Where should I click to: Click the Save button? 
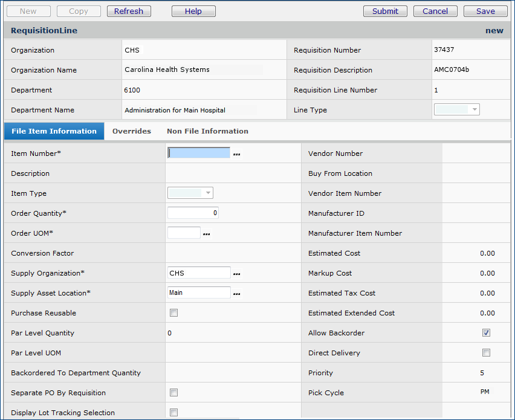(485, 11)
